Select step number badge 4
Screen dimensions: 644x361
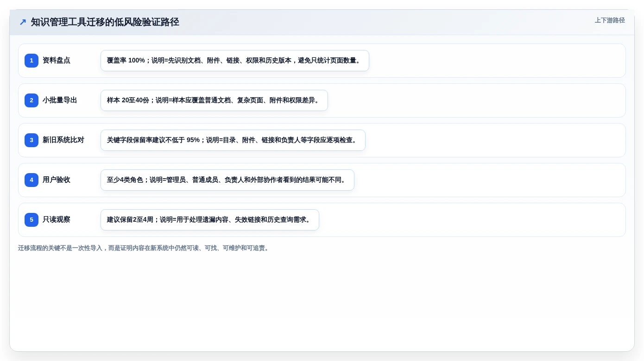coord(32,180)
